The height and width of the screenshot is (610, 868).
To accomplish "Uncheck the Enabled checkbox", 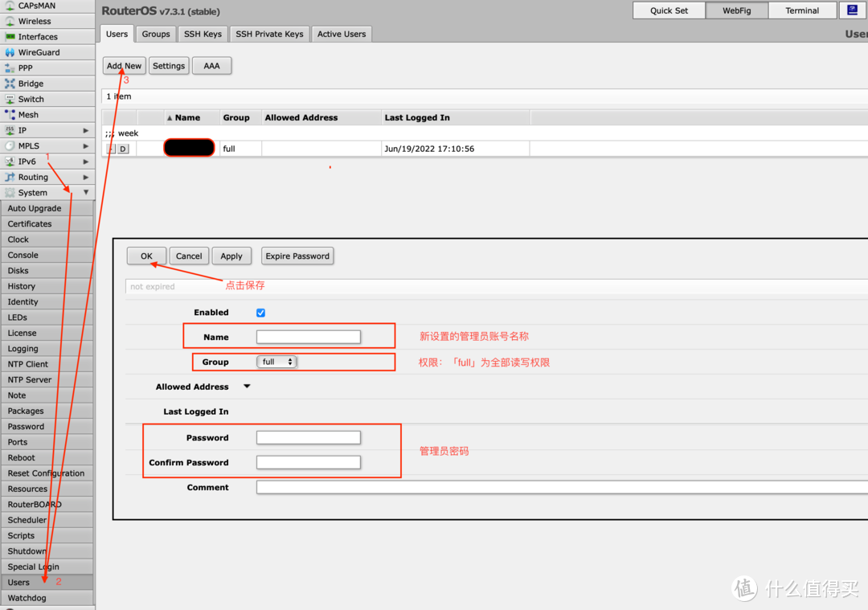I will (x=260, y=313).
